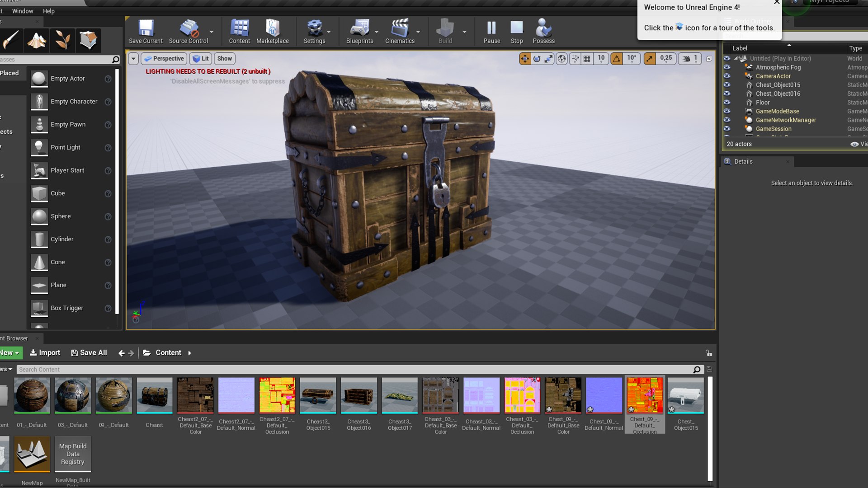Open the Window menu
The width and height of the screenshot is (868, 488).
(x=23, y=11)
